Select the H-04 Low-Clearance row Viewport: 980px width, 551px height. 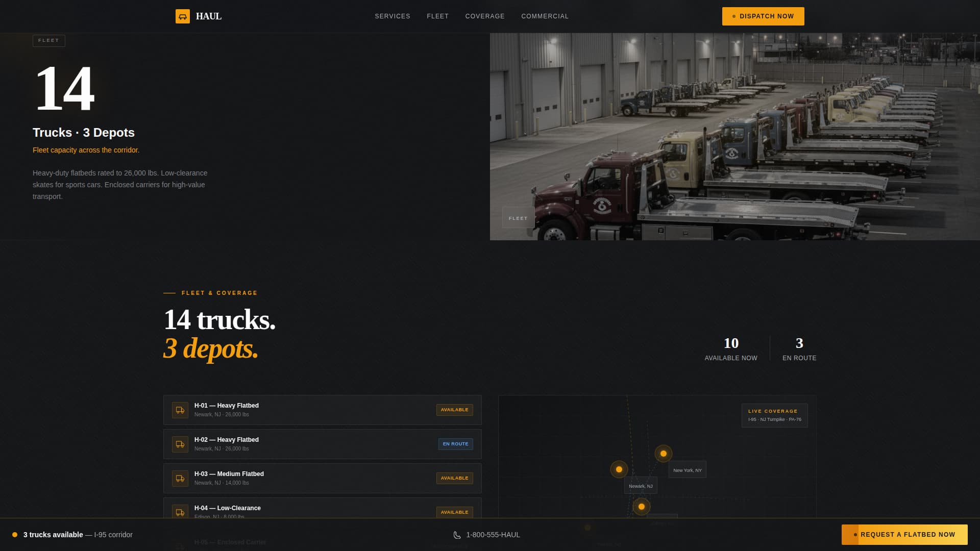(323, 508)
